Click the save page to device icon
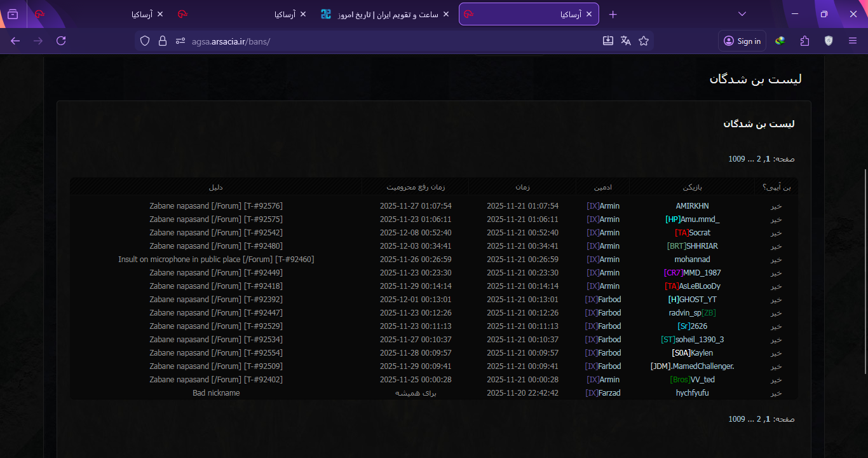Viewport: 868px width, 458px height. pos(607,40)
